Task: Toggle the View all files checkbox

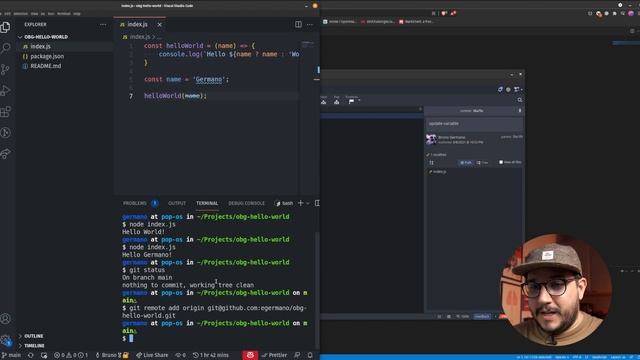Action: (x=501, y=162)
